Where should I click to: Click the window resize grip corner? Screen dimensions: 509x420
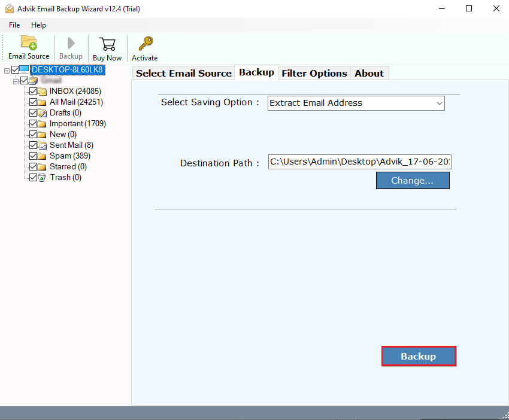pos(505,416)
